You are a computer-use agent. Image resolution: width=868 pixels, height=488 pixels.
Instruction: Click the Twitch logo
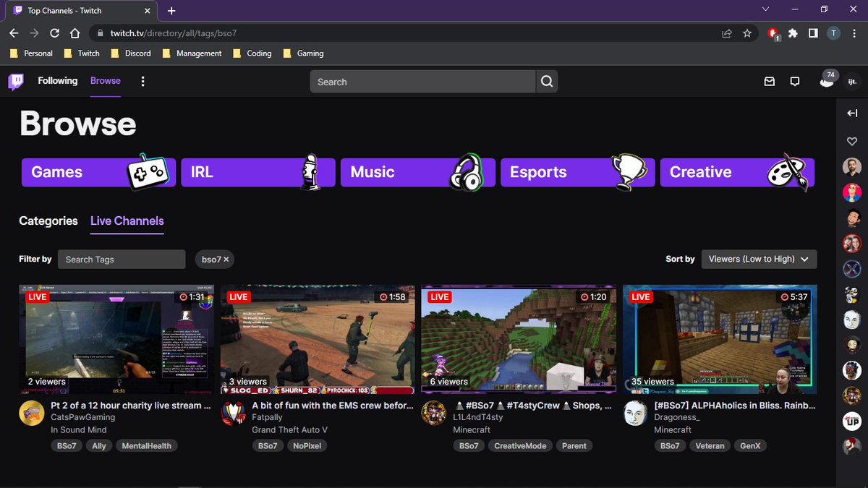pyautogui.click(x=16, y=81)
